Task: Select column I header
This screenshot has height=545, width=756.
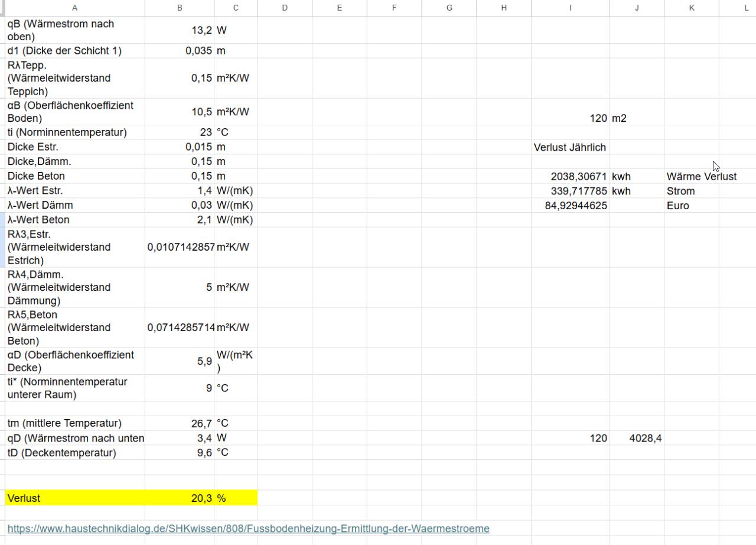Action: coord(570,8)
